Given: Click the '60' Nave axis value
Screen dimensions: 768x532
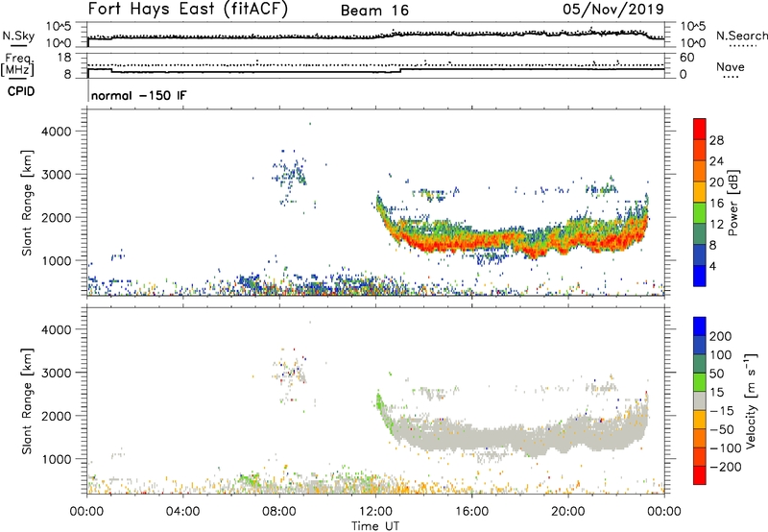Looking at the screenshot, I should click(x=687, y=58).
